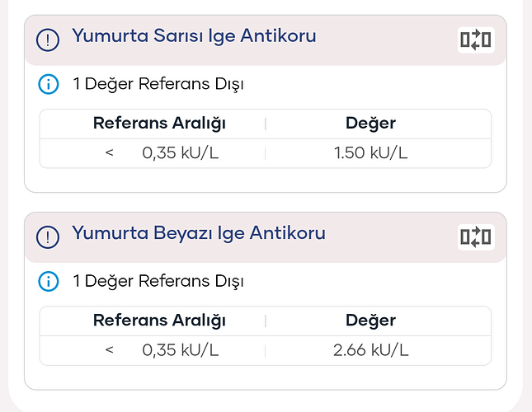Open compare icon on Yumurta Sarısı card
The image size is (532, 412).
click(x=475, y=40)
